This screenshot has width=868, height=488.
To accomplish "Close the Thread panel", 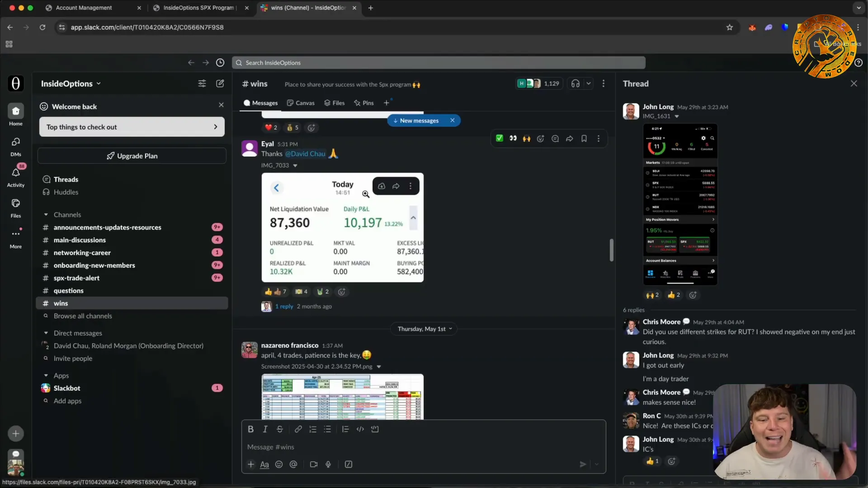I will pos(854,84).
